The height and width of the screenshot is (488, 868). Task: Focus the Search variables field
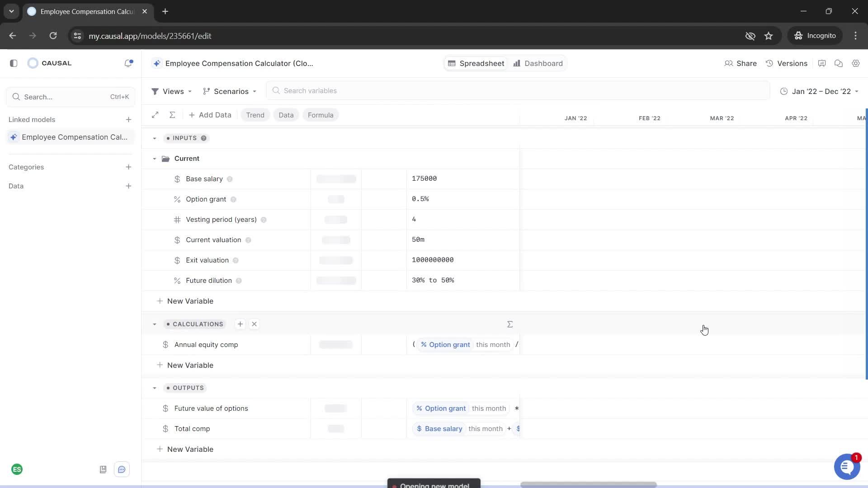(x=518, y=91)
